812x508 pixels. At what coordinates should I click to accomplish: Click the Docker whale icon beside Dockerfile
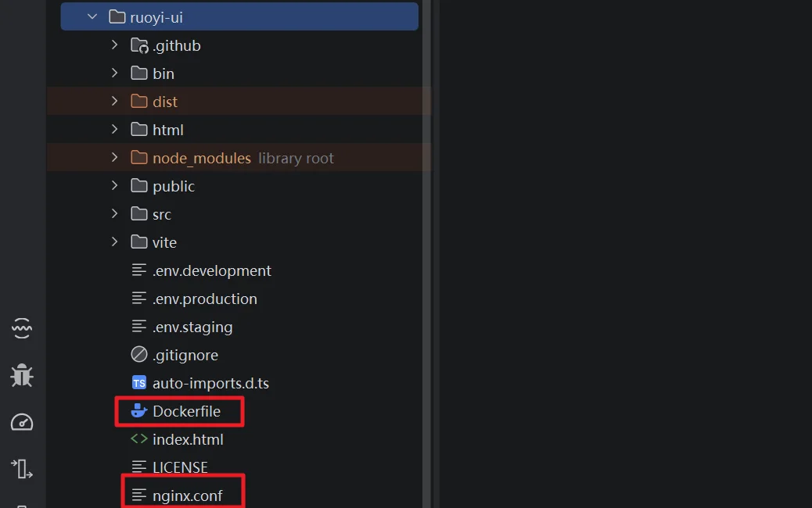[138, 411]
